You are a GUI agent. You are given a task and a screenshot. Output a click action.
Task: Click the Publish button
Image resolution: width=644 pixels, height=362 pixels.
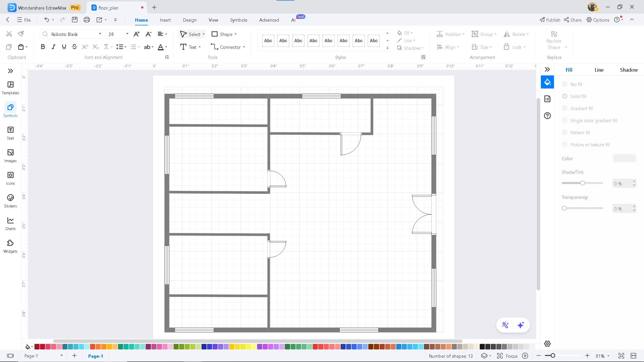pyautogui.click(x=550, y=20)
